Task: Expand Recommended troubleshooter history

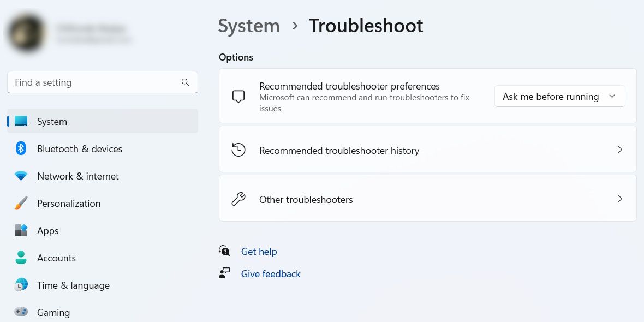Action: click(x=620, y=149)
